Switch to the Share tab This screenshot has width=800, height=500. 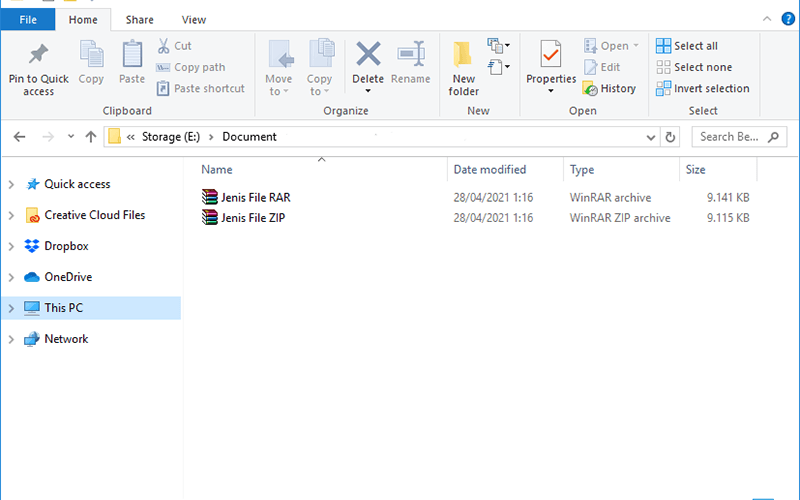pos(140,20)
